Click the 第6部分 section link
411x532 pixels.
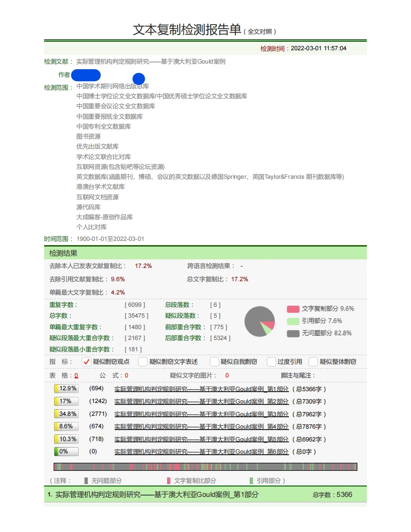201,452
